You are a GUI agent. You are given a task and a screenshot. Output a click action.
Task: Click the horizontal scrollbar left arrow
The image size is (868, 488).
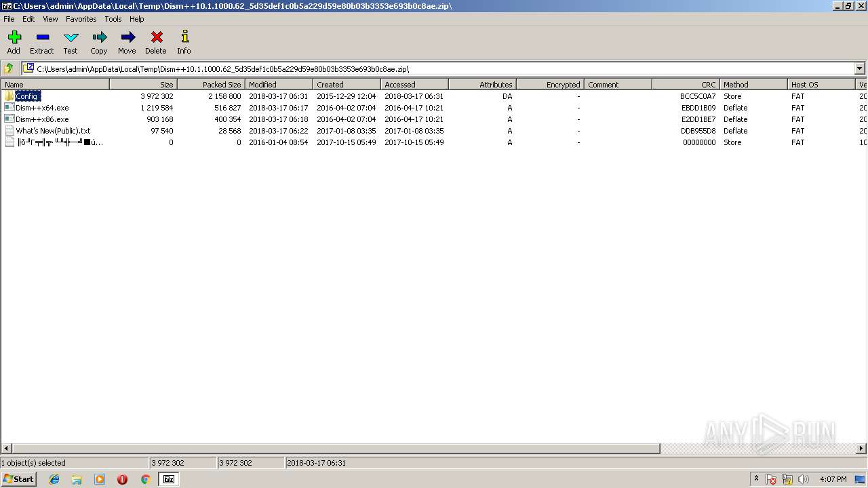(x=6, y=449)
